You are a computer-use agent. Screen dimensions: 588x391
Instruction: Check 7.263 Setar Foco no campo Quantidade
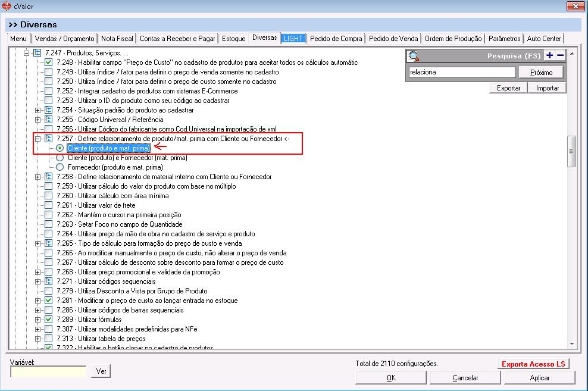click(x=49, y=224)
